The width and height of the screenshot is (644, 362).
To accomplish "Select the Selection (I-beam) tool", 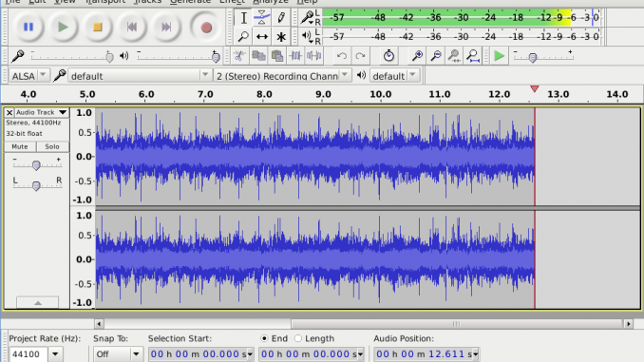I will 243,18.
